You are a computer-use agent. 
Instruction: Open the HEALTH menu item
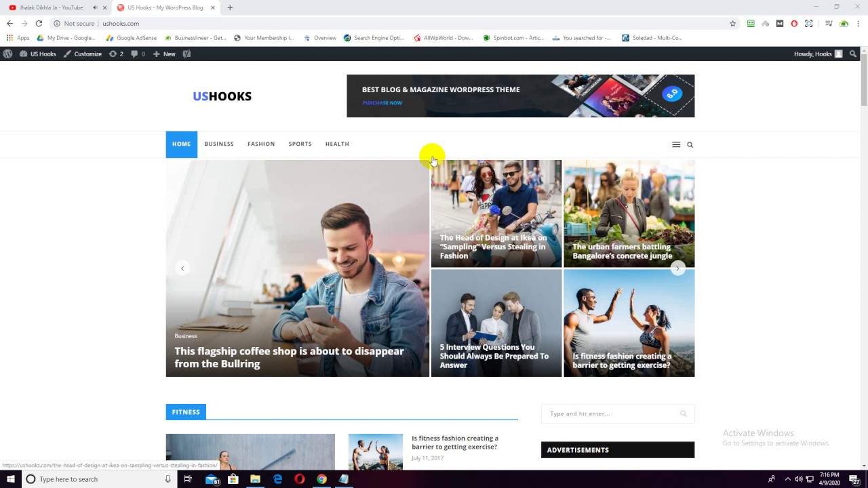[x=337, y=144]
